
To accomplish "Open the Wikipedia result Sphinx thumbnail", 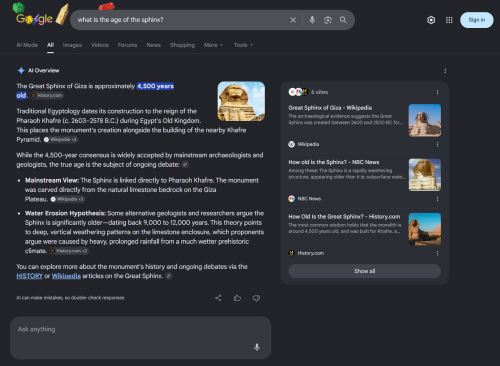I will [x=425, y=120].
